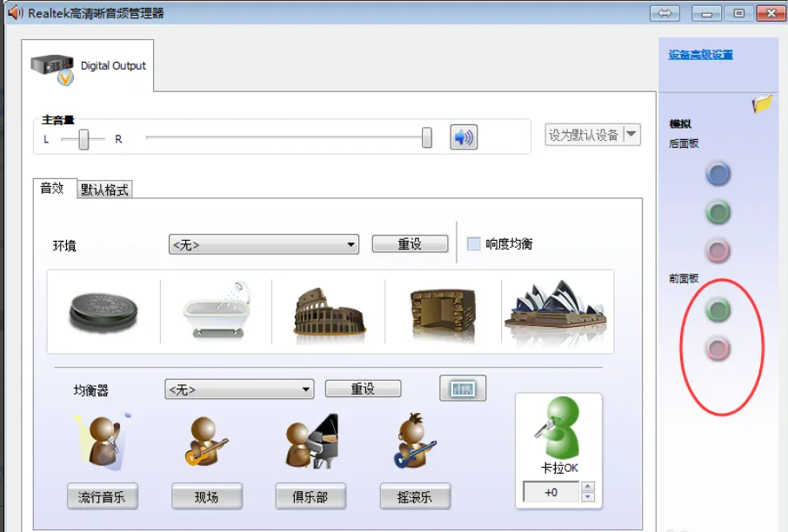This screenshot has height=532, width=788.
Task: Click the 主音量 label
Action: click(57, 120)
